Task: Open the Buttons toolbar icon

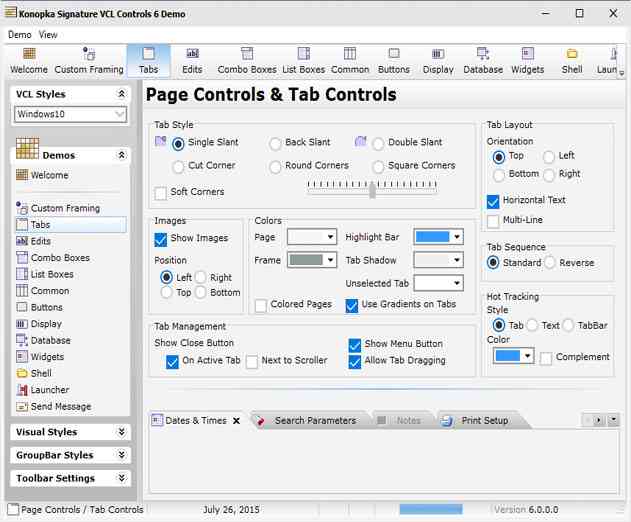Action: [394, 61]
